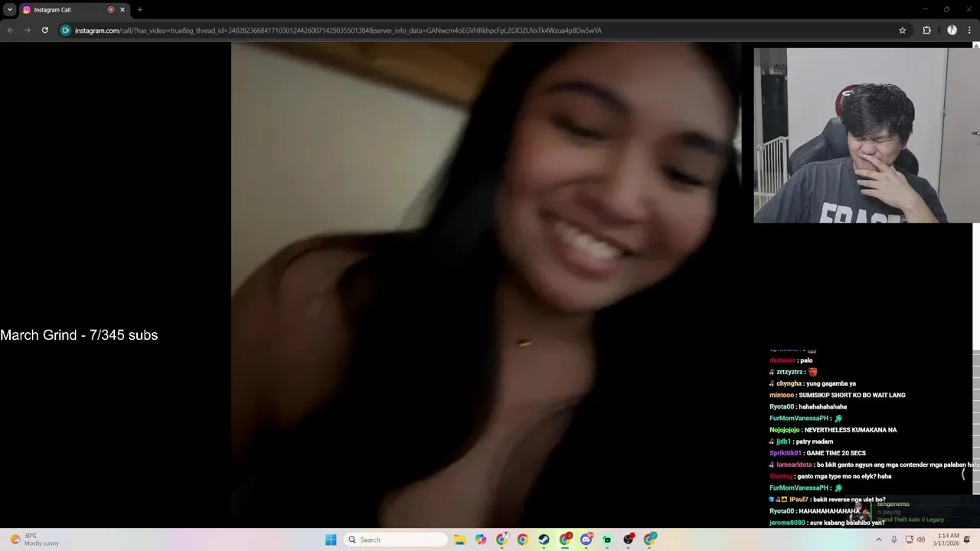This screenshot has width=980, height=551.
Task: Open the Windows Start menu
Action: pyautogui.click(x=331, y=540)
